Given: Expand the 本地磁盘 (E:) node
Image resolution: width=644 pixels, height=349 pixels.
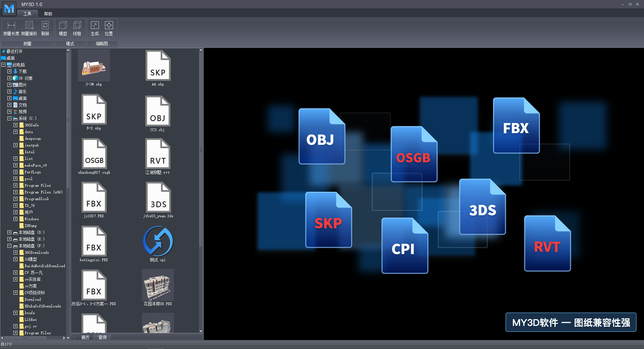Looking at the screenshot, I should [x=9, y=239].
